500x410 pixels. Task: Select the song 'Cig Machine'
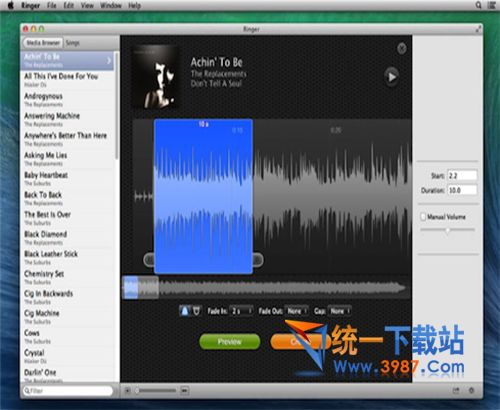tap(67, 317)
